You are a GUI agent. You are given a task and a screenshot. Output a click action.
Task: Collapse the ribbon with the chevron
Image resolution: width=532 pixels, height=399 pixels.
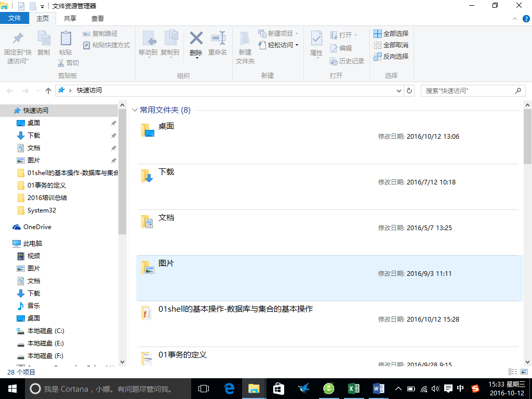(x=515, y=19)
